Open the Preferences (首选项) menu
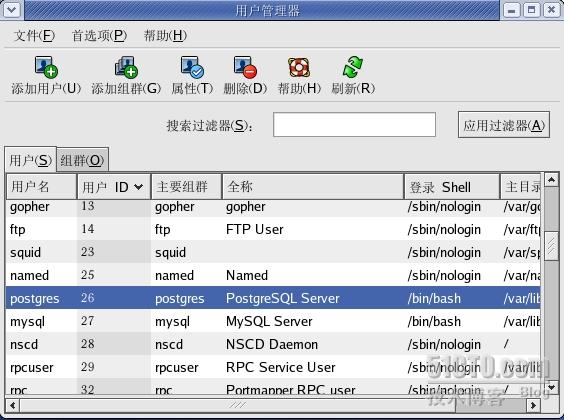This screenshot has height=420, width=564. click(100, 36)
